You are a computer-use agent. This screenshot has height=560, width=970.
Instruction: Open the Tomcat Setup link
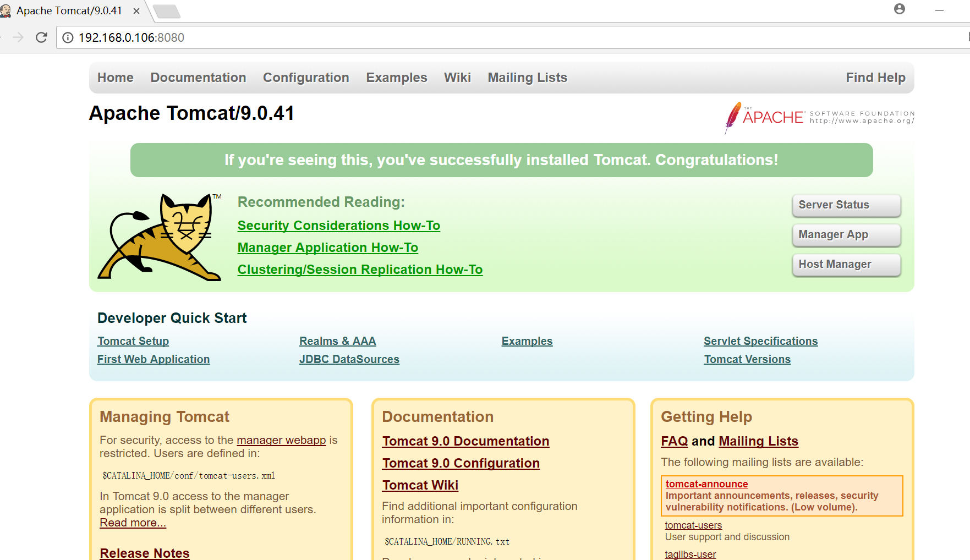133,341
